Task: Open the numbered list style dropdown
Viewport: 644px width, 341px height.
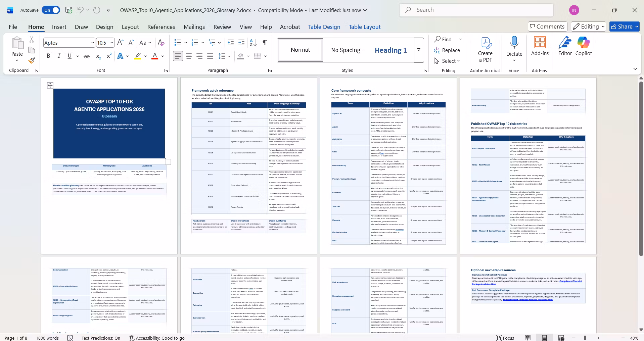Action: click(x=203, y=43)
